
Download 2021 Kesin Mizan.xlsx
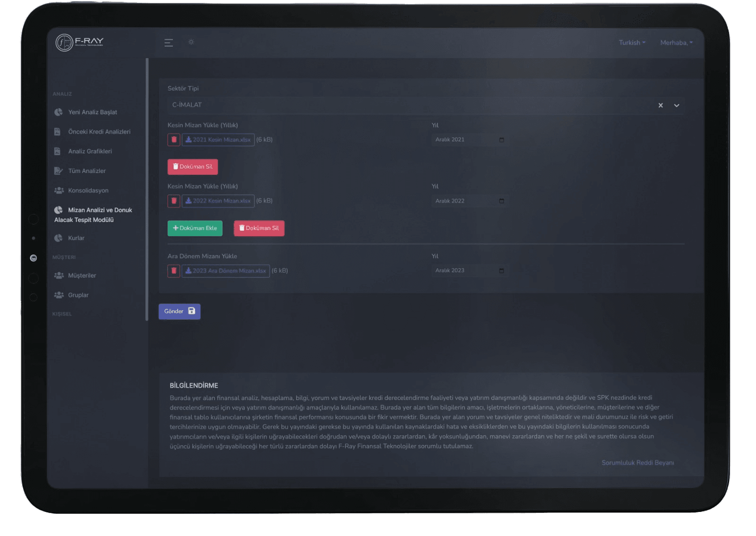(x=218, y=140)
